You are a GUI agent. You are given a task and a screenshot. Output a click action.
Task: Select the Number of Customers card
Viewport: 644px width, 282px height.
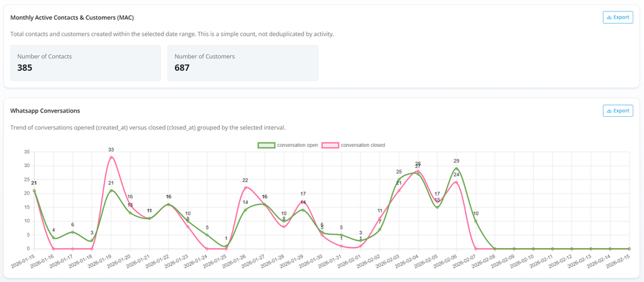pos(243,63)
